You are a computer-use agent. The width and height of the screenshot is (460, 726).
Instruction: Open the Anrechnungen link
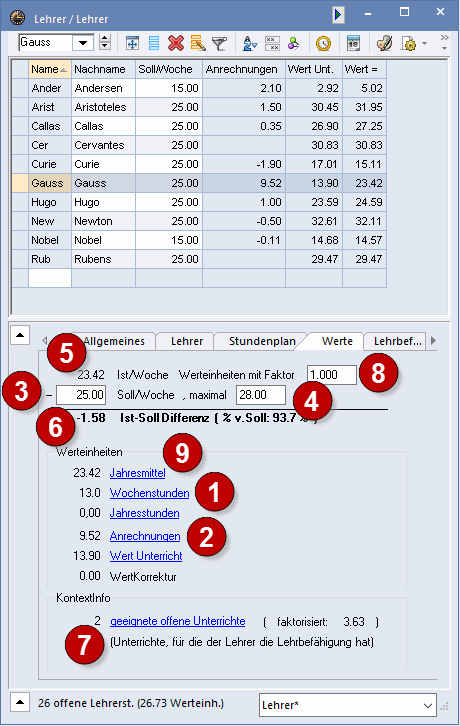[x=145, y=536]
